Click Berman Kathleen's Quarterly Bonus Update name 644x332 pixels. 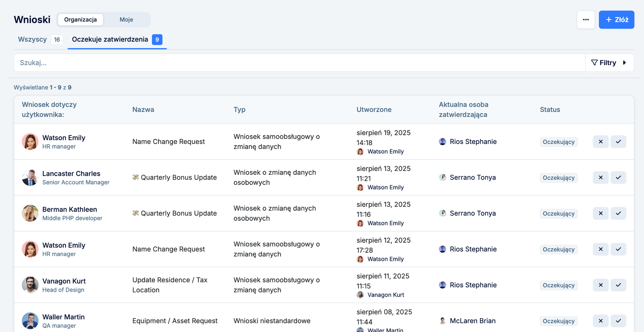(174, 213)
